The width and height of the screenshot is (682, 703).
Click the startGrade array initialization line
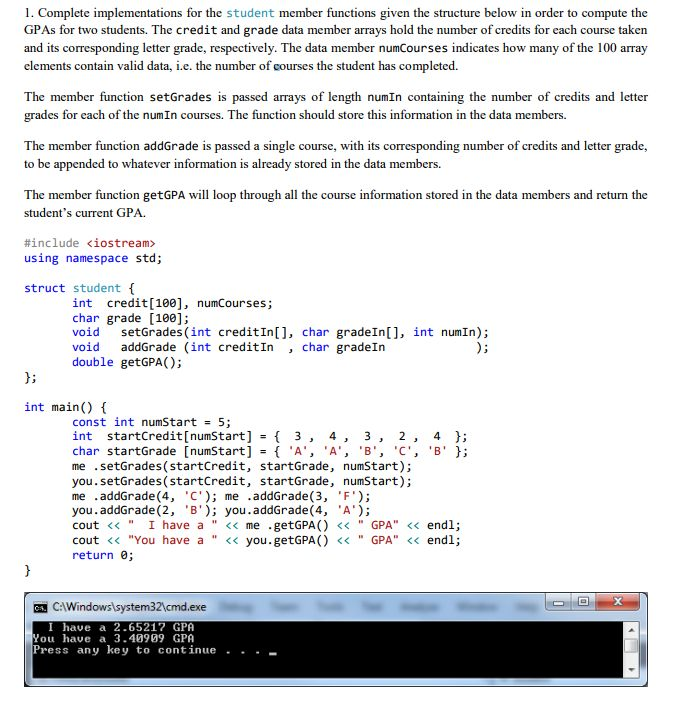[x=269, y=451]
